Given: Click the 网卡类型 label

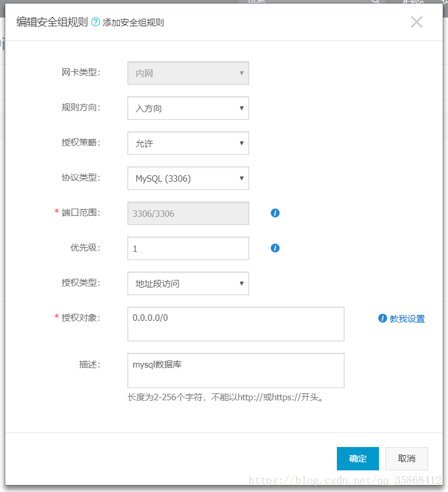Looking at the screenshot, I should pyautogui.click(x=81, y=72).
